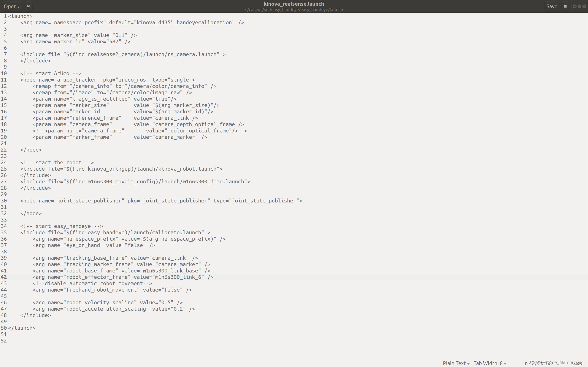The width and height of the screenshot is (588, 367).
Task: Click the namespace_prefix default arg line 2
Action: tap(132, 22)
